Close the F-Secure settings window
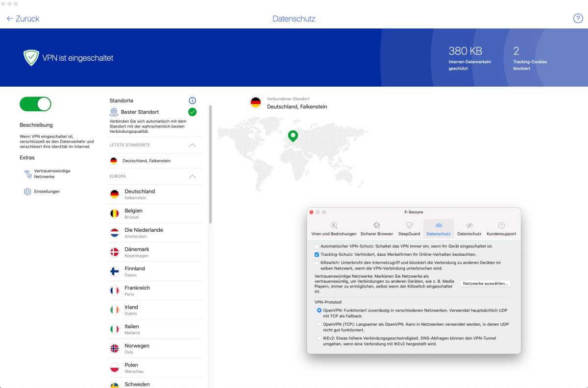588x388 pixels. (x=311, y=212)
